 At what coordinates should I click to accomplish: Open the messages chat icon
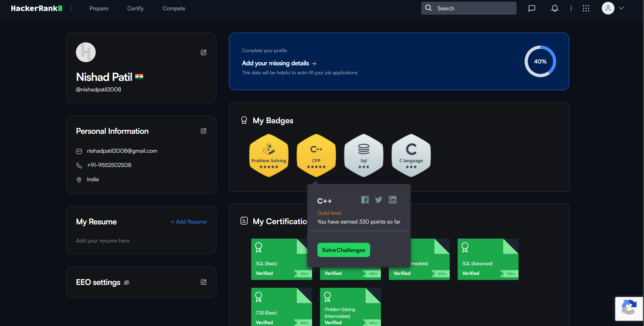(x=532, y=8)
